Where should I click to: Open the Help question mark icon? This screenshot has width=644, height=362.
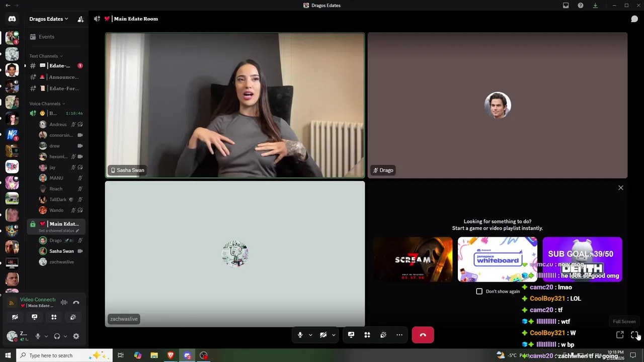coord(581,6)
